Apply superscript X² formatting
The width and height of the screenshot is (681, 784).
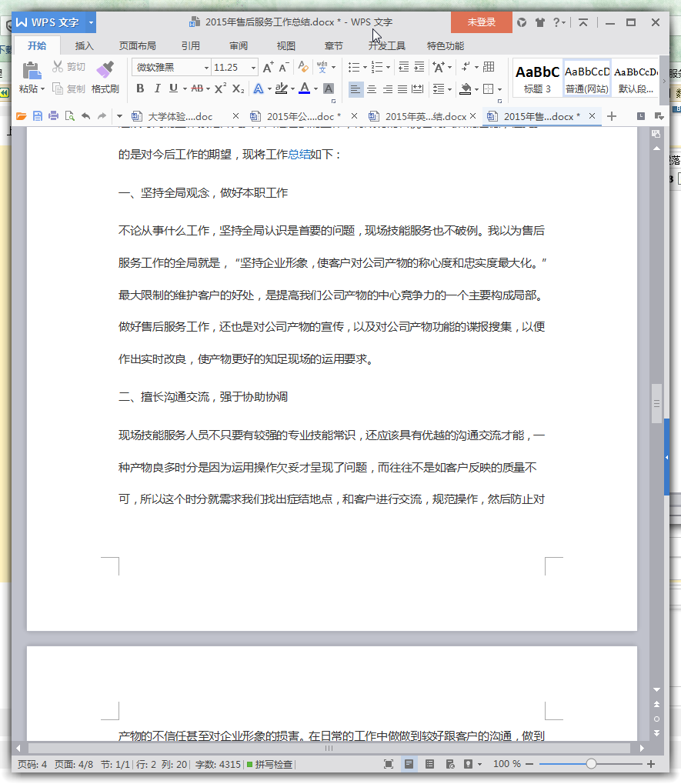220,88
